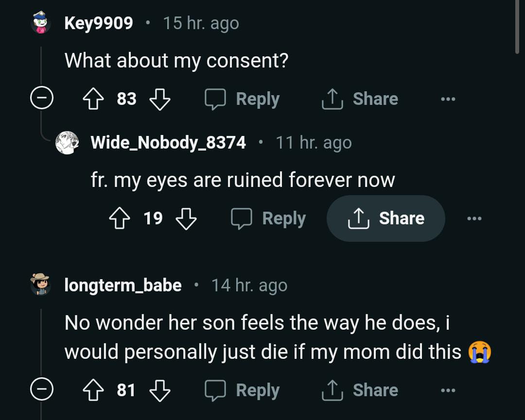Open longterm_babe's username profile link
Image resolution: width=525 pixels, height=420 pixels.
click(x=123, y=286)
